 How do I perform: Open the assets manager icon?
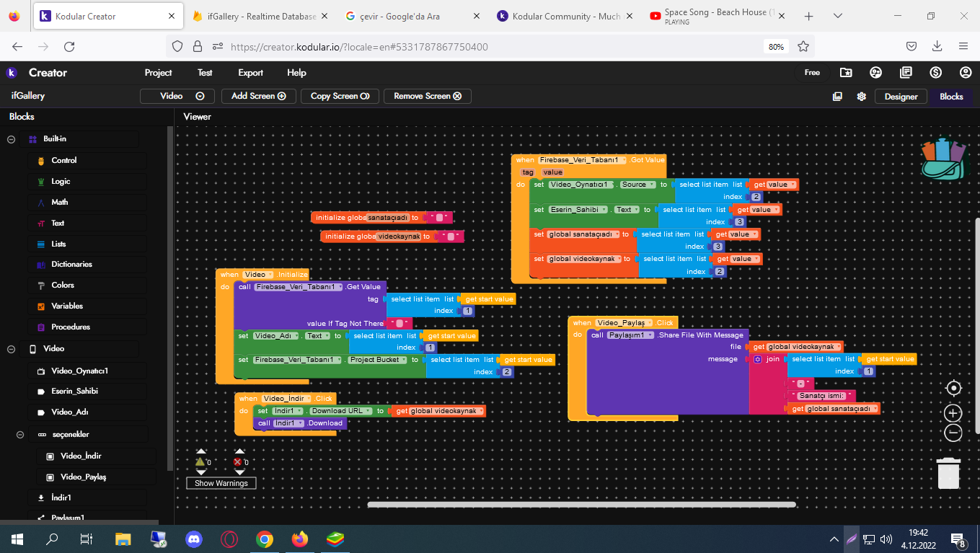tap(837, 97)
